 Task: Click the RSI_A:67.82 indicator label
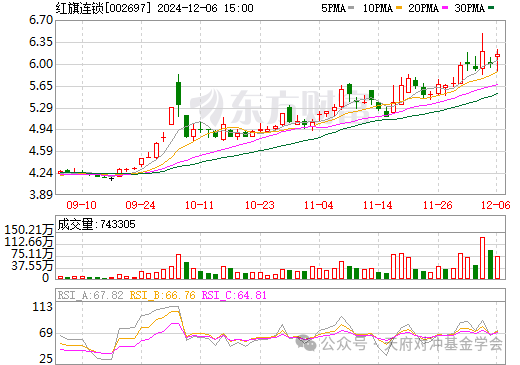point(90,295)
